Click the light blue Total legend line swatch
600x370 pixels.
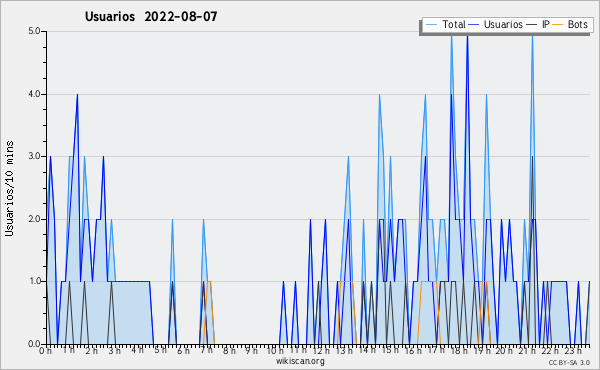click(432, 25)
